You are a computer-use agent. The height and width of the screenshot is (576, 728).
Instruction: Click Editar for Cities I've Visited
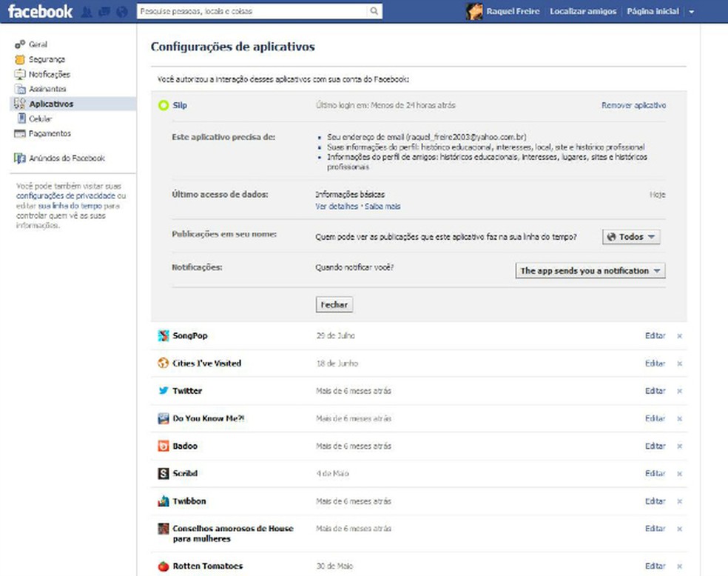[x=655, y=364]
